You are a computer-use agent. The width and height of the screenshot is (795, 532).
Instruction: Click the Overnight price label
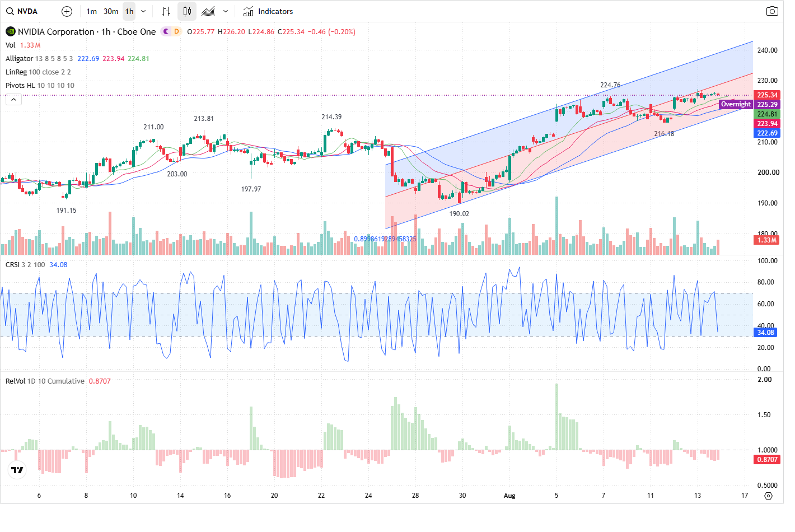[736, 104]
